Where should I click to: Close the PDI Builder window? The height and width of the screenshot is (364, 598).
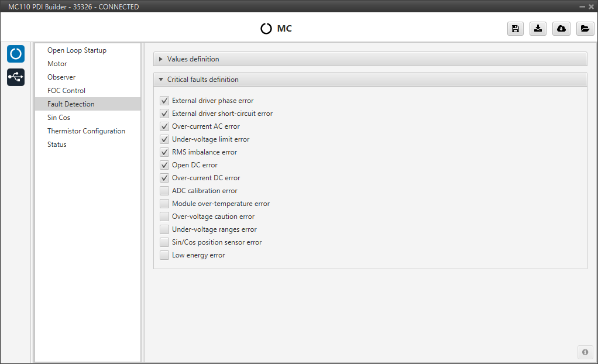click(590, 6)
